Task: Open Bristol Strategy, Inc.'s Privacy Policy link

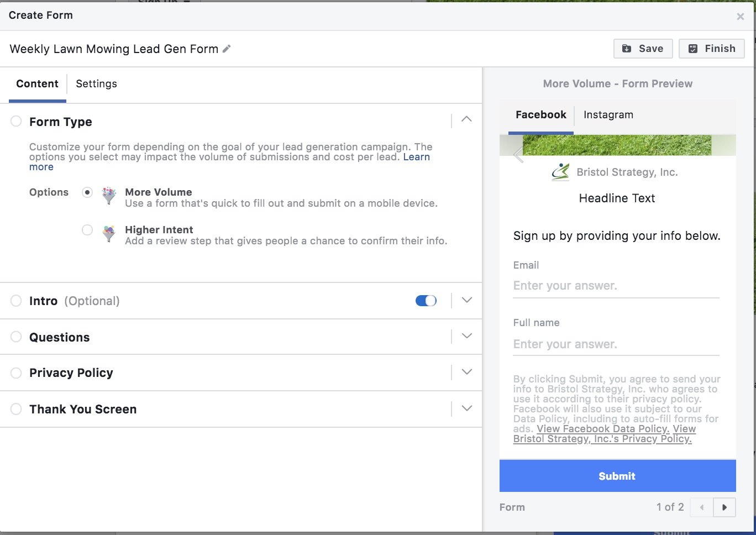Action: [x=602, y=439]
